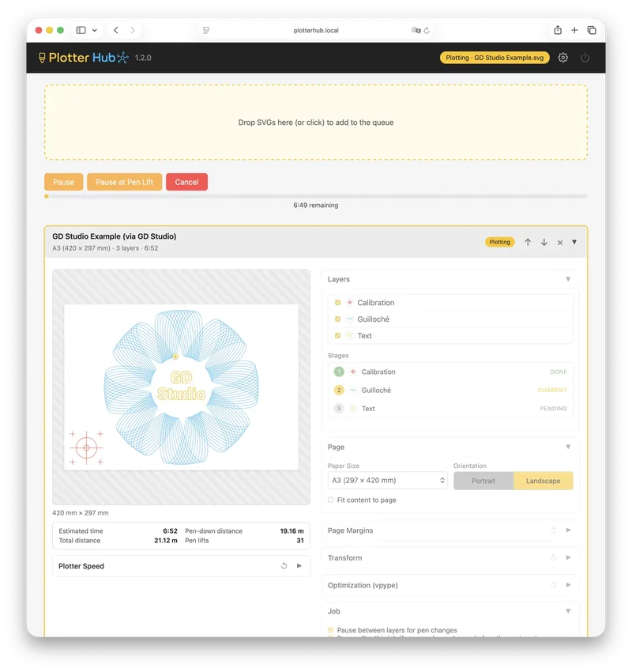The image size is (632, 672).
Task: Reload the page in Safari
Action: [x=427, y=30]
